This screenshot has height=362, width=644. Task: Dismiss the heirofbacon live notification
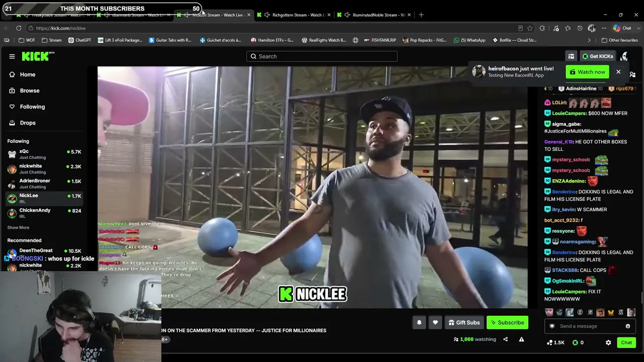(x=618, y=72)
